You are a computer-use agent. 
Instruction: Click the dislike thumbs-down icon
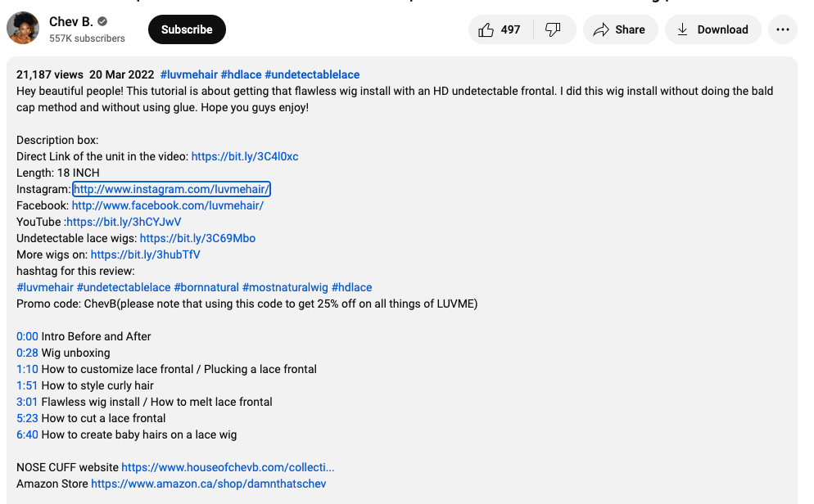point(553,29)
